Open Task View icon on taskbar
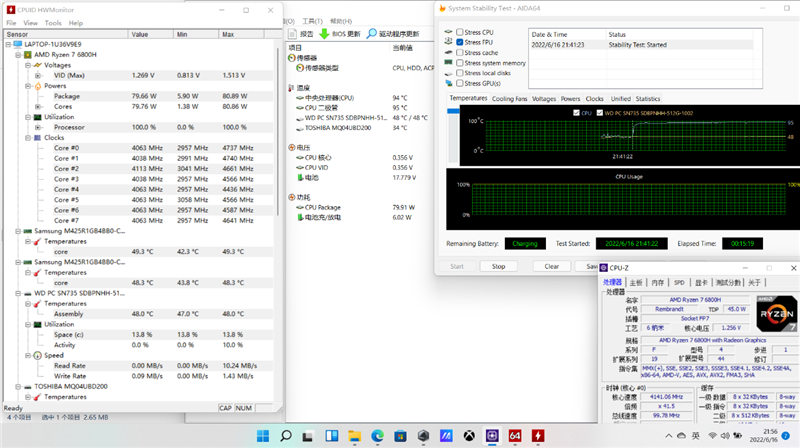Viewport: 800px width, 448px height. 307,436
